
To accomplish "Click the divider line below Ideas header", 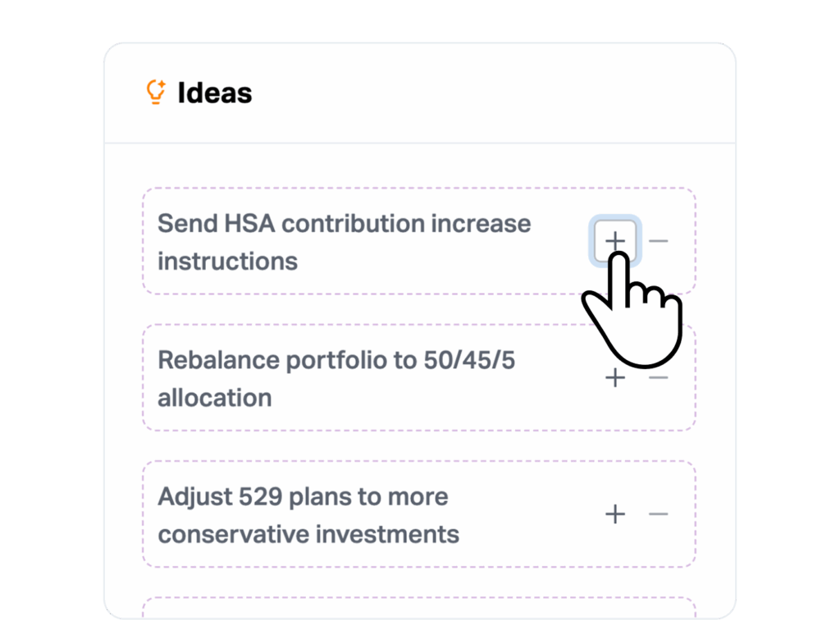I will point(420,144).
